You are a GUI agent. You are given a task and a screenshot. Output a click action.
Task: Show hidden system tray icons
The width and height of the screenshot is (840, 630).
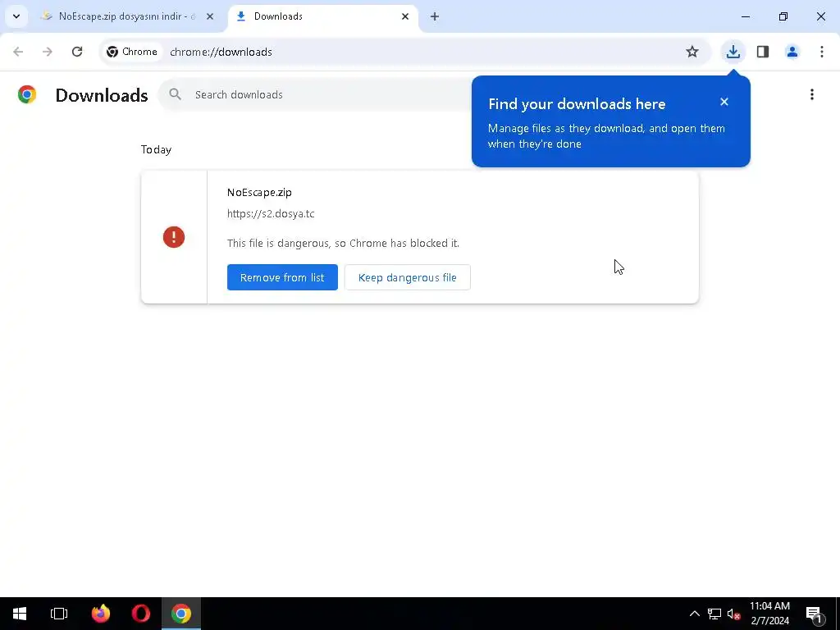click(x=694, y=614)
